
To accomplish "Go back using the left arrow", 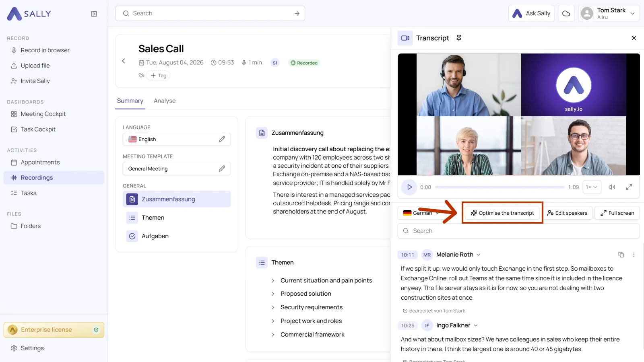I will [x=124, y=61].
